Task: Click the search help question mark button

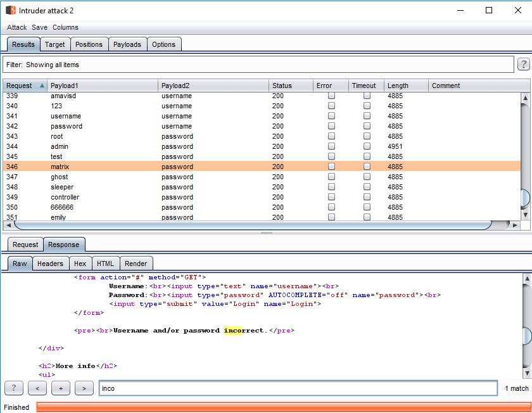Action: coord(14,388)
